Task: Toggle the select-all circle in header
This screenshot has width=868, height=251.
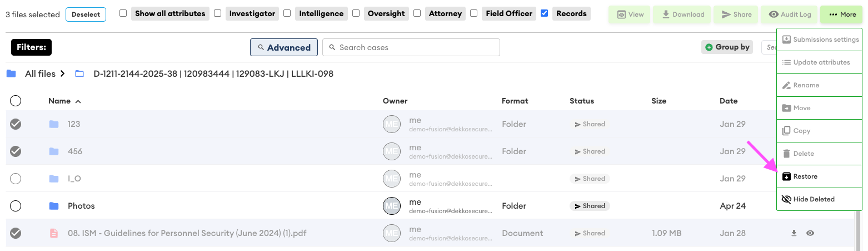Action: coord(16,101)
